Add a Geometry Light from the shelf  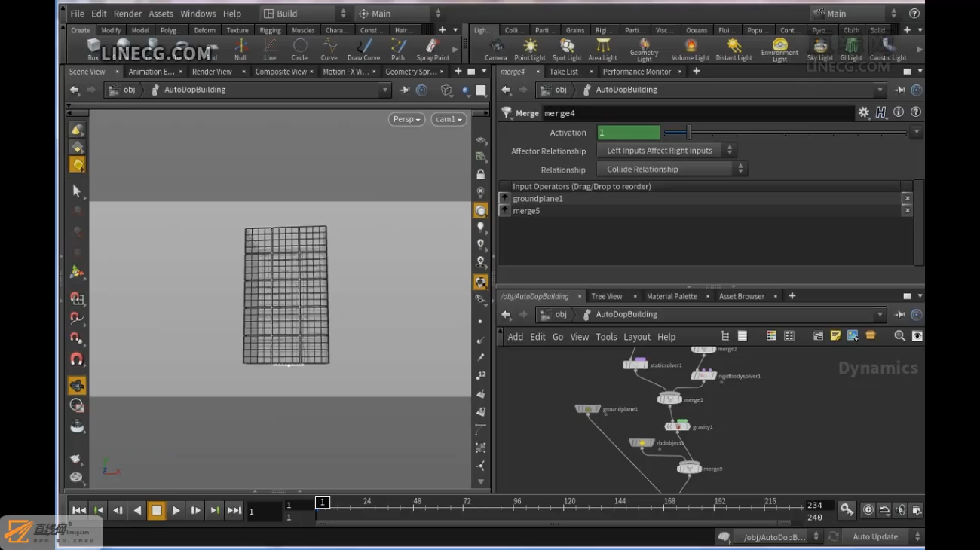coord(645,50)
